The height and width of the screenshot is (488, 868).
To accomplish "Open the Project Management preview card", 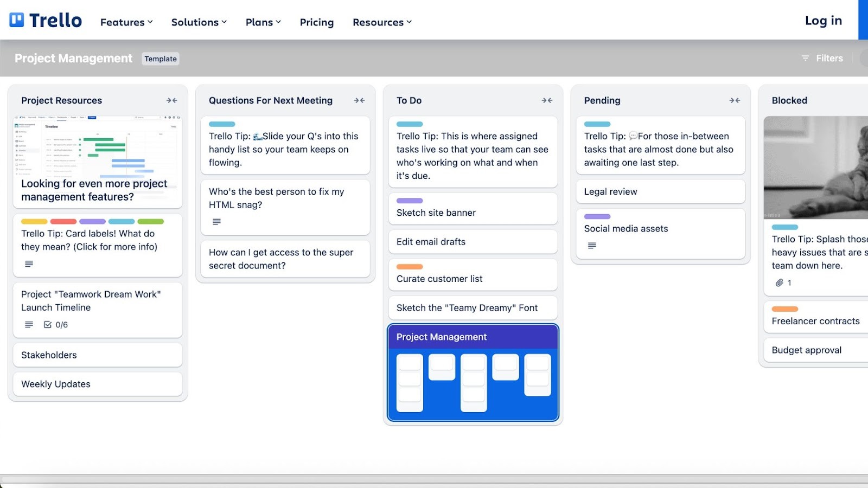I will click(472, 373).
